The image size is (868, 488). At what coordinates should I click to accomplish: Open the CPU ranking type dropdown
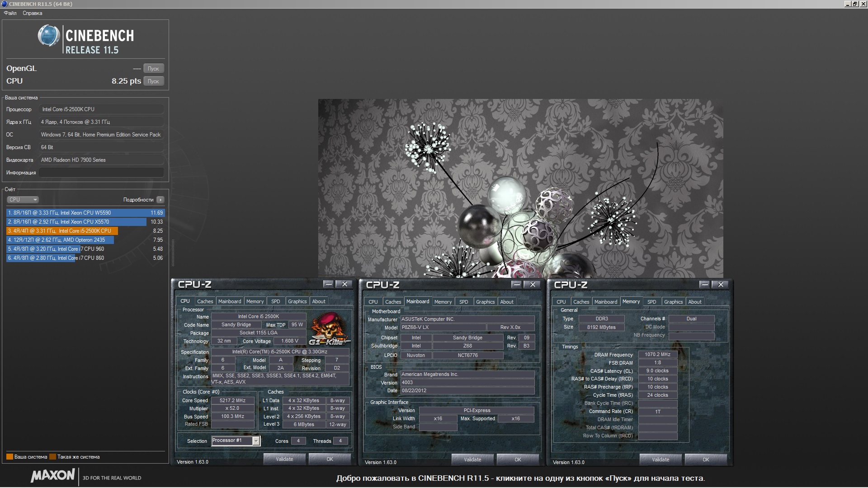(x=23, y=200)
